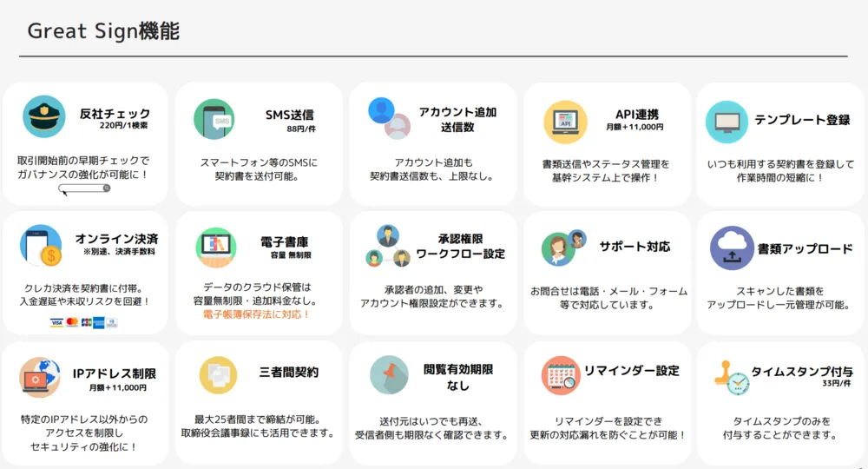Screen dimensions: 868x469
Task: Click the pushpin icon for 閲覧有効期限
Action: (389, 374)
